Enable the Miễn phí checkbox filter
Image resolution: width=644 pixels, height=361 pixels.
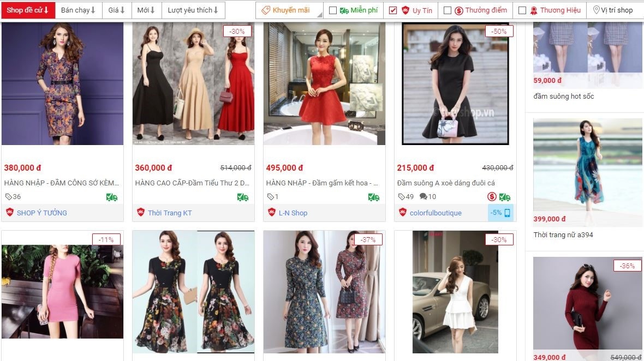click(333, 10)
